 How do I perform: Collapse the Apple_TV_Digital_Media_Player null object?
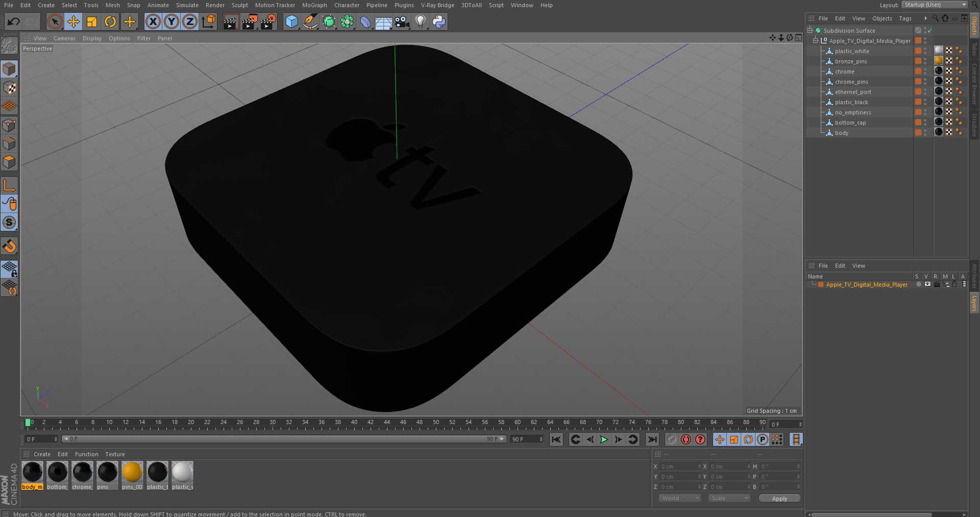coord(815,41)
